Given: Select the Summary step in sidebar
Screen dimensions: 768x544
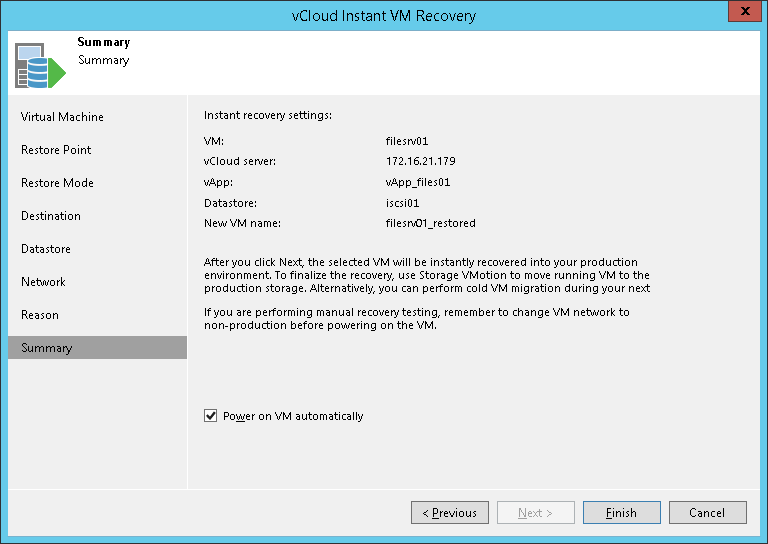Looking at the screenshot, I should [97, 348].
